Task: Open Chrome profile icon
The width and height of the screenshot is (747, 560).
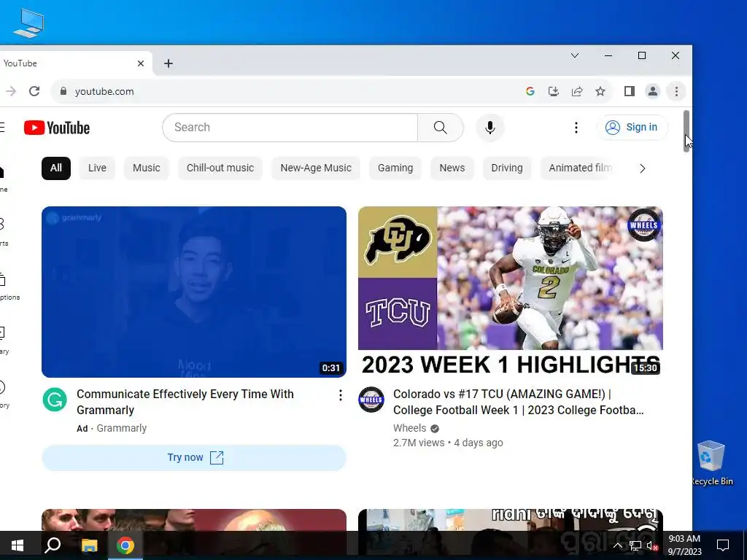Action: click(653, 91)
